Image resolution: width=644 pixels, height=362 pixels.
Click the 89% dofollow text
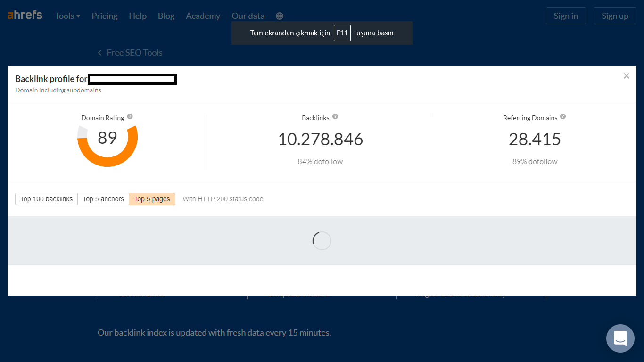tap(535, 162)
